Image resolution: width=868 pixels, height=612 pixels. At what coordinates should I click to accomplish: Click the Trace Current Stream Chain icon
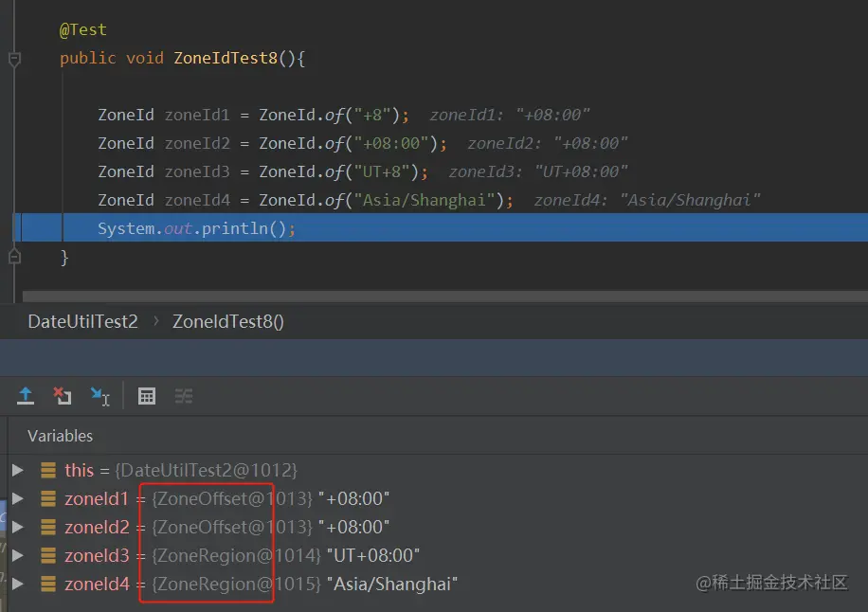tap(184, 396)
